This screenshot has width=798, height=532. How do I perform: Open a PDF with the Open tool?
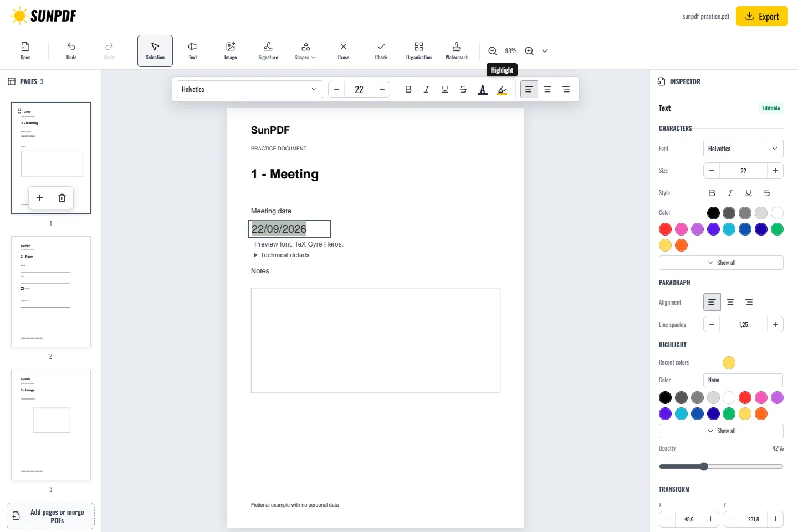(25, 51)
